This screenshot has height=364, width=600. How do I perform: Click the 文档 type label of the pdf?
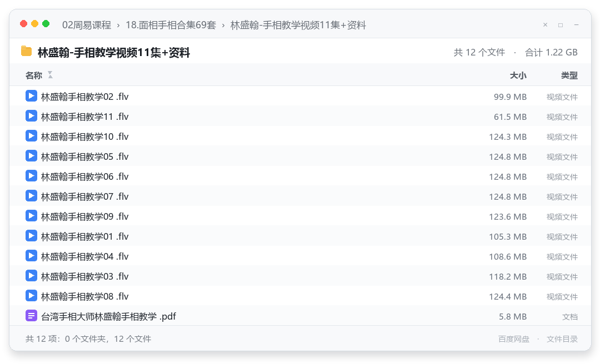pos(570,317)
